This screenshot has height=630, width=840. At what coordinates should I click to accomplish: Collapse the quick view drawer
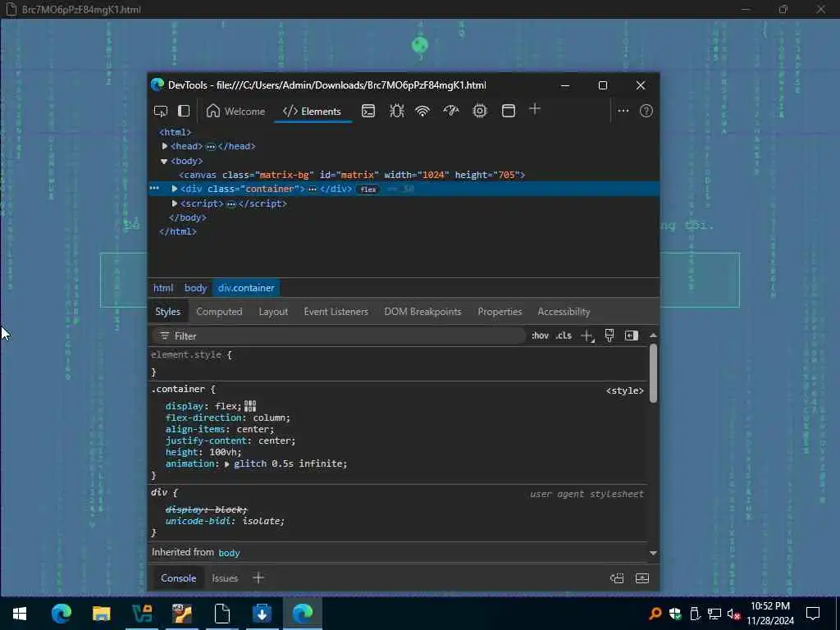click(x=642, y=578)
